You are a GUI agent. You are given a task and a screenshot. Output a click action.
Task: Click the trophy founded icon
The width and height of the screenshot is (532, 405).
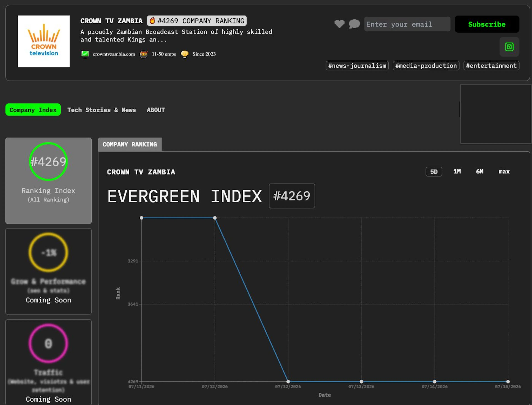[x=185, y=54]
